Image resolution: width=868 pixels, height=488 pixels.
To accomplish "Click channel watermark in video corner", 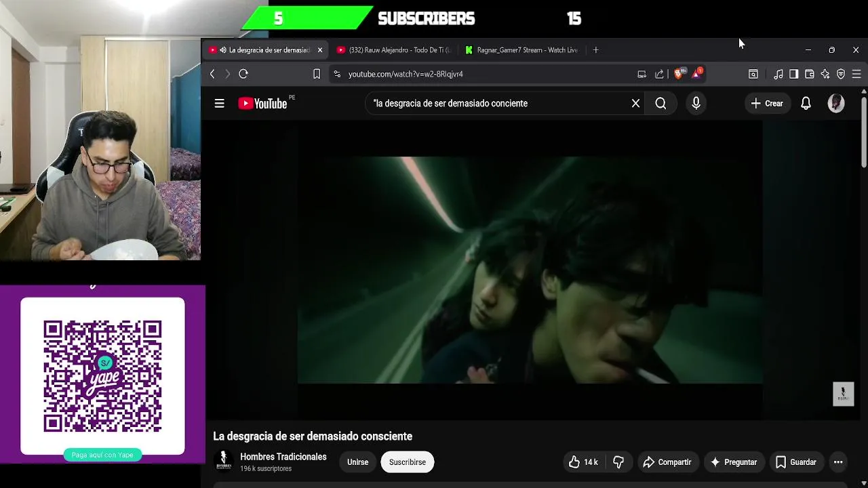I will (x=843, y=394).
